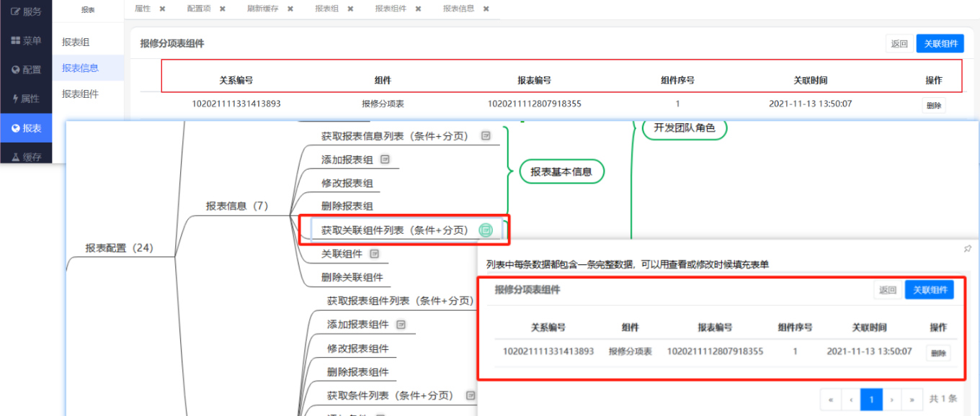Image resolution: width=980 pixels, height=416 pixels.
Task: Go to last page in pagination
Action: coord(912,399)
